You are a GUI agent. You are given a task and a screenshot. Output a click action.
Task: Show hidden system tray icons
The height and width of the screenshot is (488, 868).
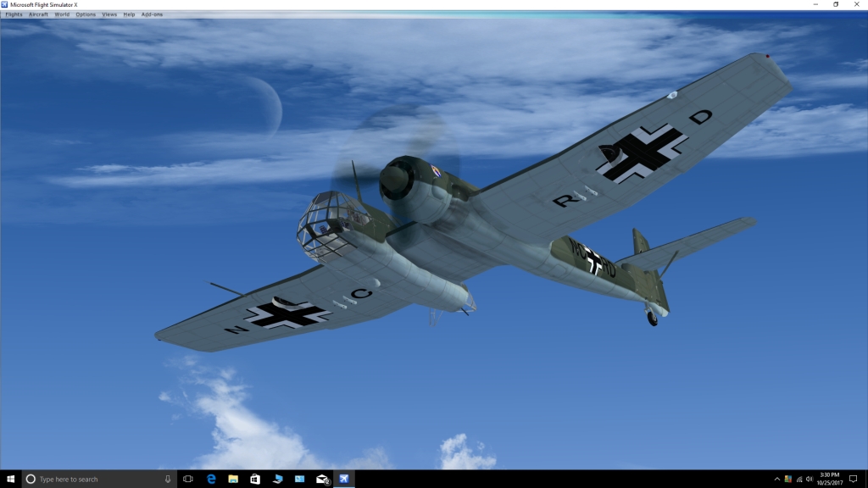776,480
